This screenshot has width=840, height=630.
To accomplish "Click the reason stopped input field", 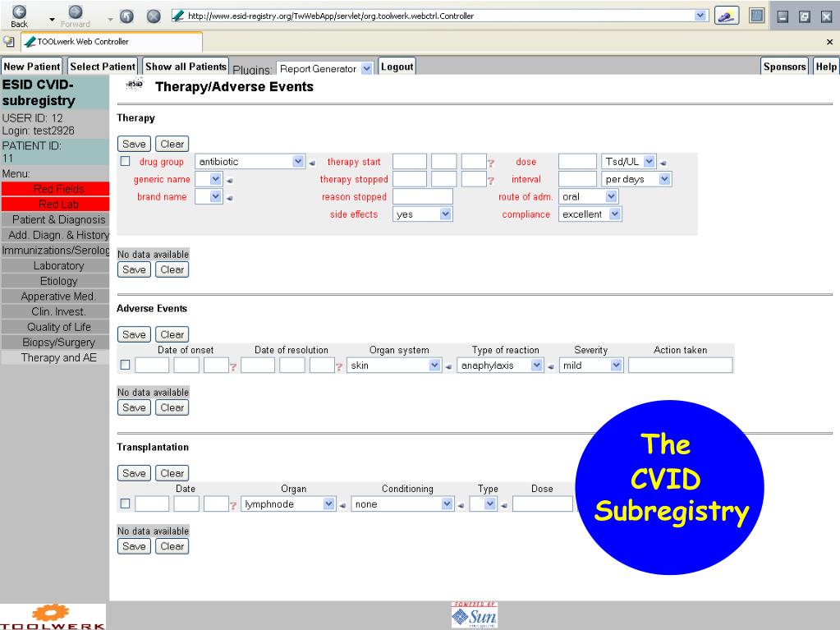I will (x=423, y=196).
